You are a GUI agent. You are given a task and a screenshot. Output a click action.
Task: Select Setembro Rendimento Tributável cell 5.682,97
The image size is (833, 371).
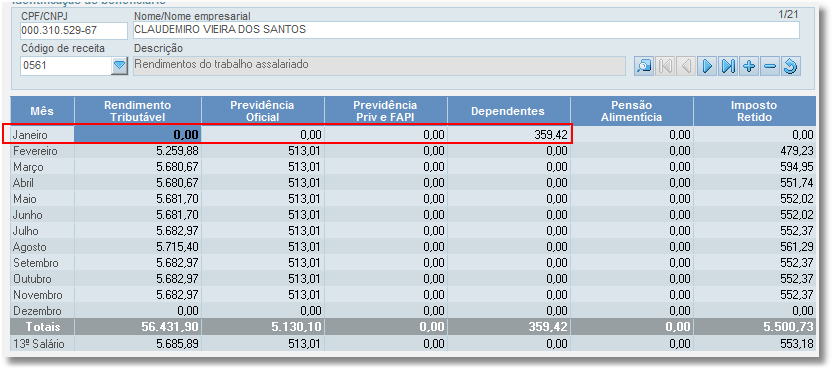tap(138, 263)
